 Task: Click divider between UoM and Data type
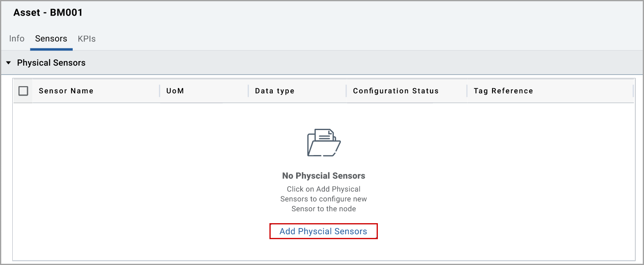pos(248,91)
